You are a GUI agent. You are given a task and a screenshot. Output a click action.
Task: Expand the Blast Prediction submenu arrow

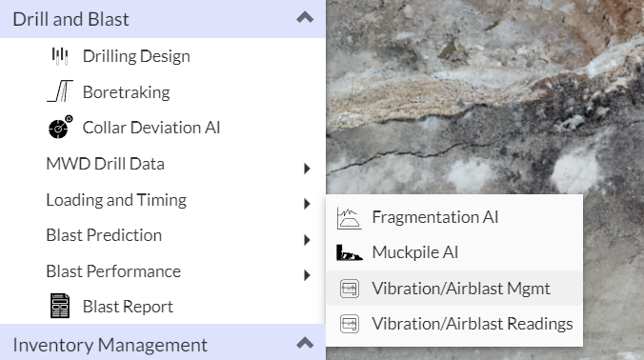(x=307, y=240)
